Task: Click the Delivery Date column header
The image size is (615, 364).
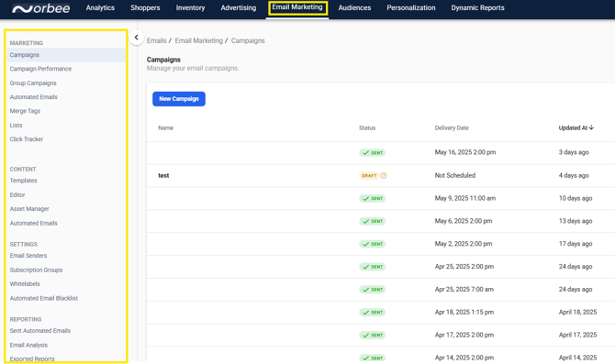Action: pos(452,128)
